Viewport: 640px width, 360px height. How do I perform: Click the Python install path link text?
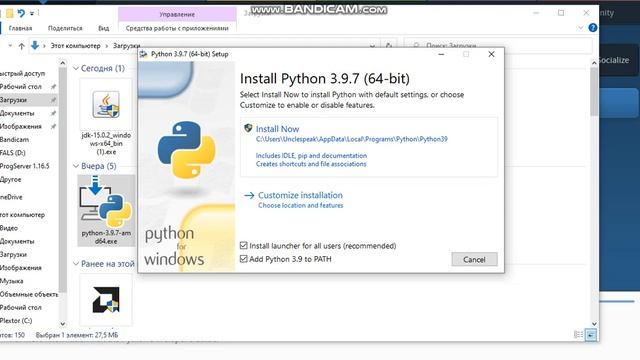351,139
